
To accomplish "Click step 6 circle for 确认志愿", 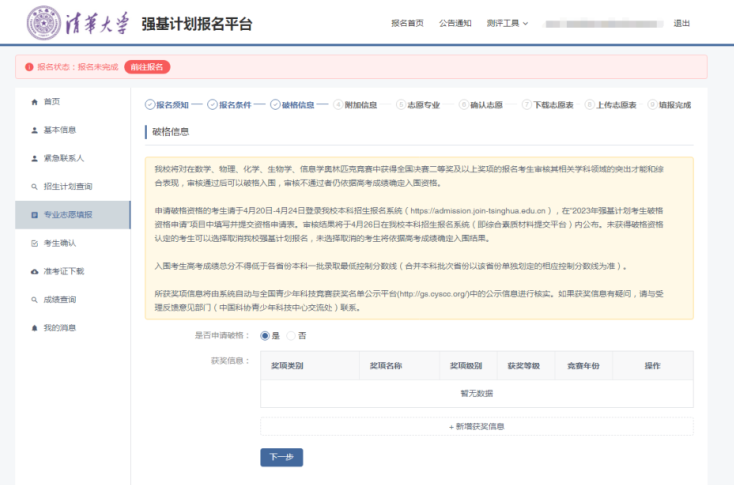I will (x=463, y=105).
